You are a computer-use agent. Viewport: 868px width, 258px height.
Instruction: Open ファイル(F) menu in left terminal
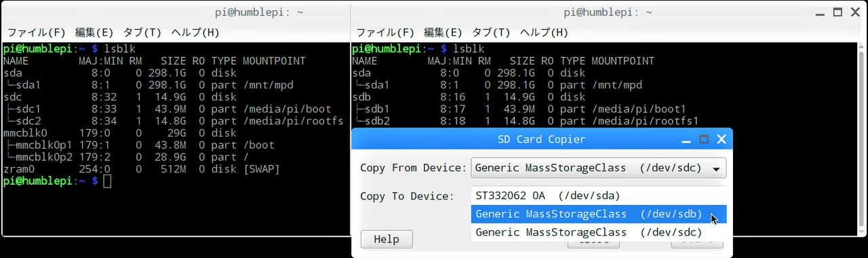pos(36,33)
